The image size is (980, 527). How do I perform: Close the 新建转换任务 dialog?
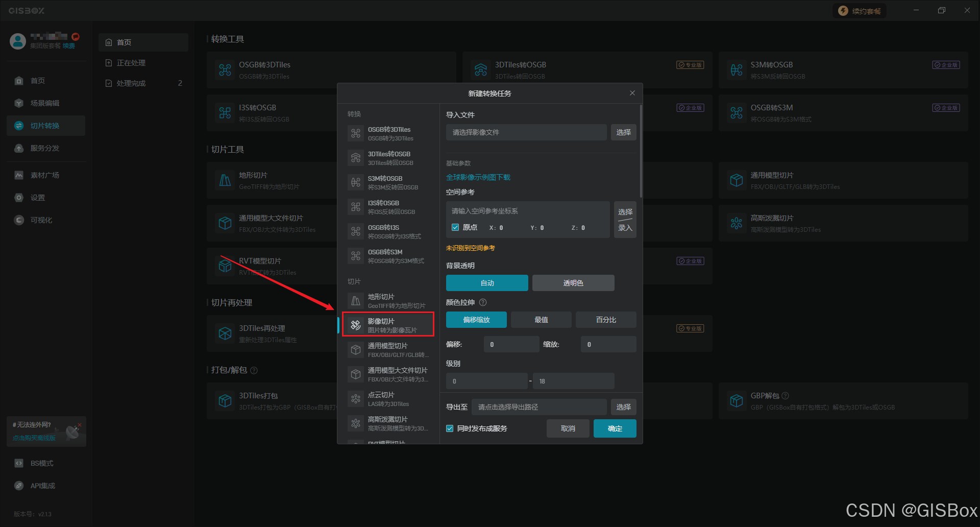tap(632, 93)
